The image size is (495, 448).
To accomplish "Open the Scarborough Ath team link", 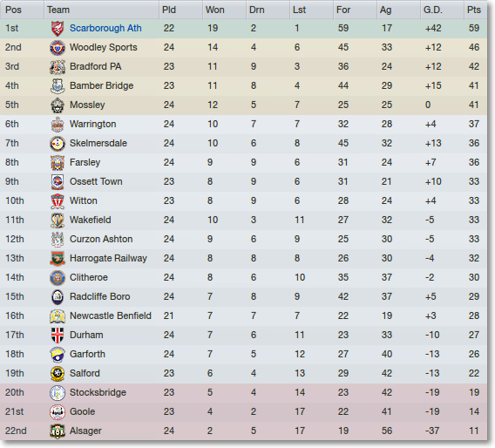I will click(x=105, y=29).
